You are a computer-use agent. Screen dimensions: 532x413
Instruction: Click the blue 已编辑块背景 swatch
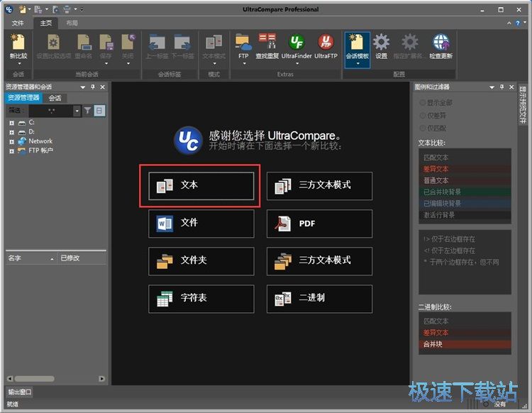tap(465, 204)
